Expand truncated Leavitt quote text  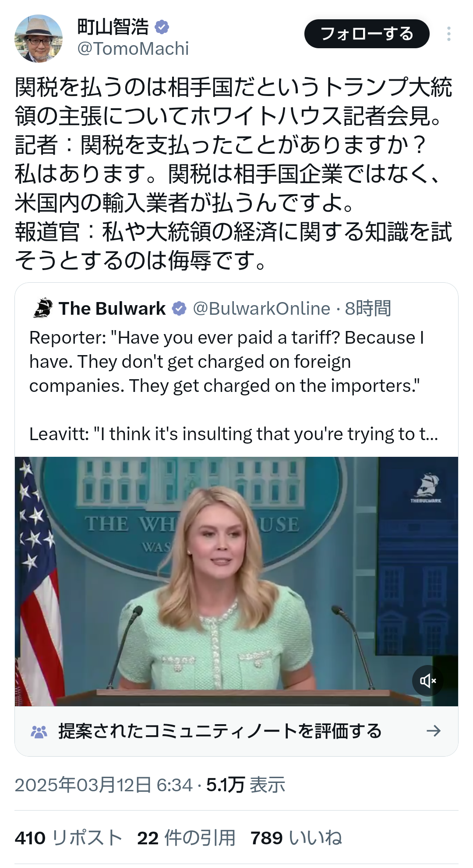(x=233, y=434)
